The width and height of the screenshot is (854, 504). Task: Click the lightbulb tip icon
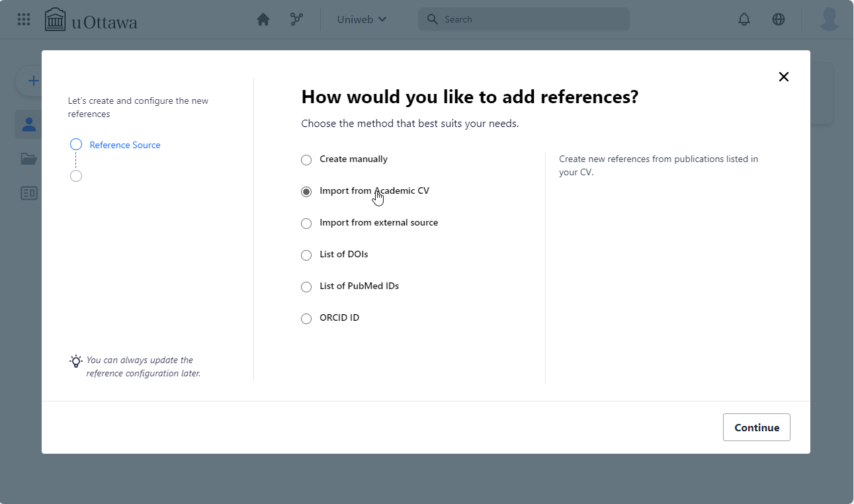coord(76,361)
